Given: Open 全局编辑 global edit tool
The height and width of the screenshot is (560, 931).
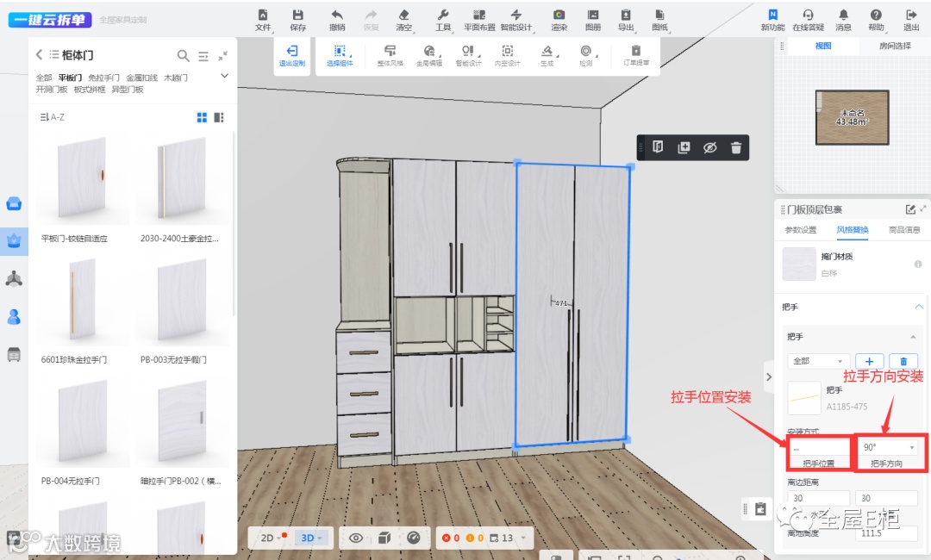Looking at the screenshot, I should point(428,56).
